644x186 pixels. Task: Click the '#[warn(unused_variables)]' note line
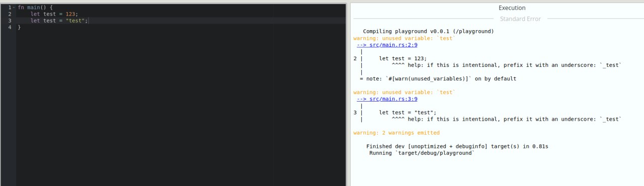coord(438,79)
